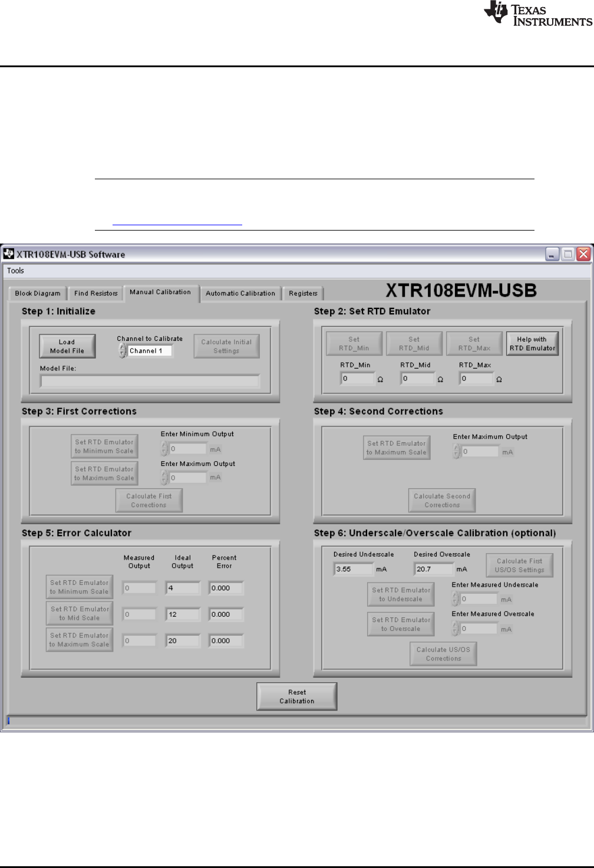Click Step 5 Set RTD Emulator to Maximum Scale
594x868 pixels.
[80, 640]
